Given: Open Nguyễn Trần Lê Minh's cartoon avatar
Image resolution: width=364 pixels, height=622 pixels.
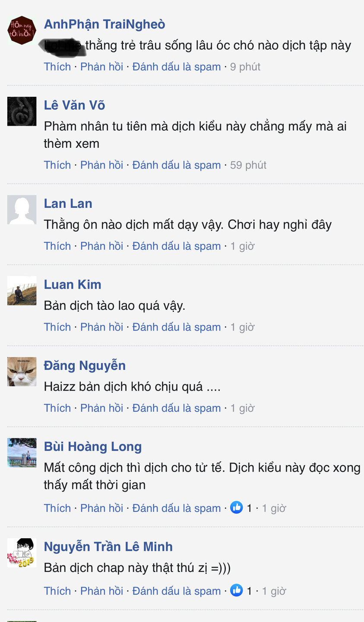Looking at the screenshot, I should coord(22,553).
